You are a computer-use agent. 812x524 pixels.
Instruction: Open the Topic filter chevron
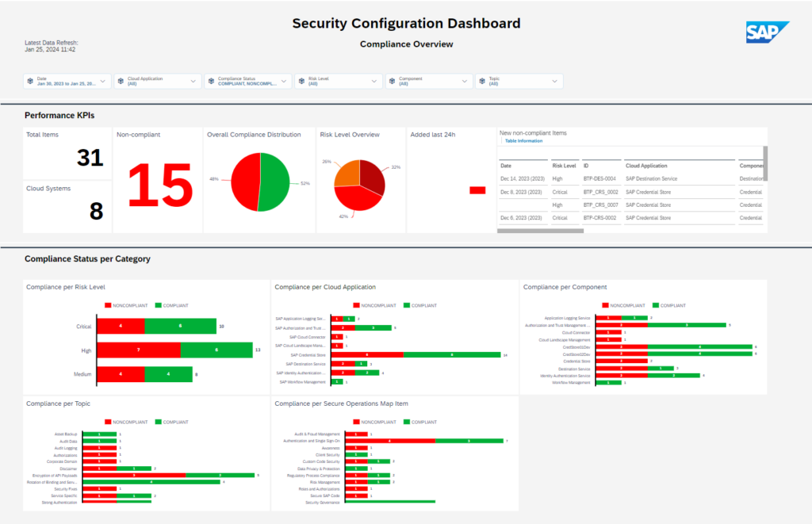click(x=554, y=82)
